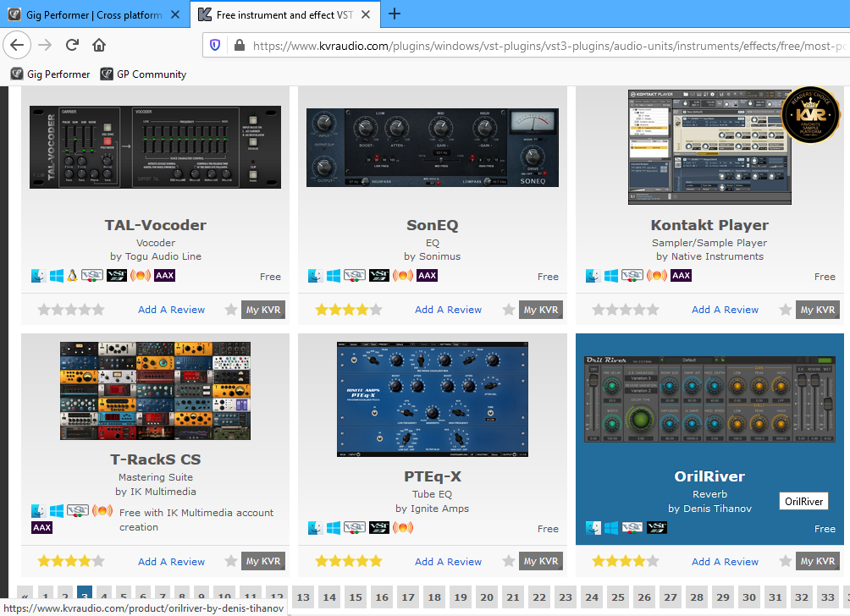850x616 pixels.
Task: Open the PTEq-X title link
Action: (433, 476)
